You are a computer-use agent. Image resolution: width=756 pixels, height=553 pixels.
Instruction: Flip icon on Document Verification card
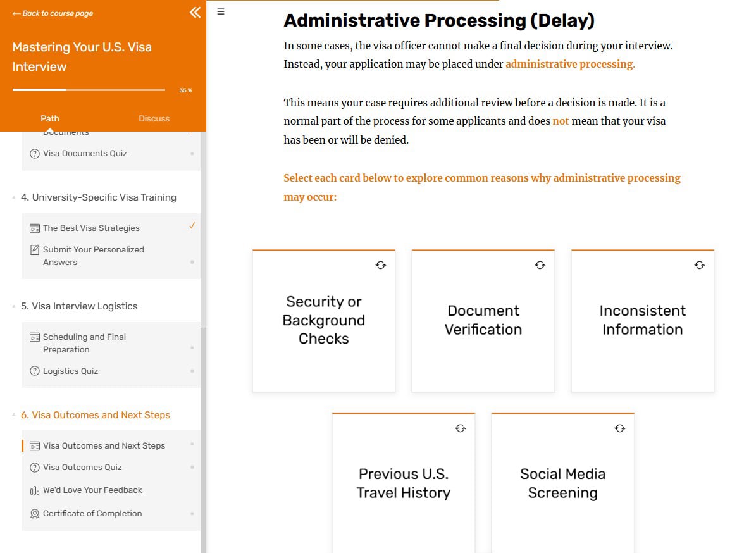pos(540,265)
